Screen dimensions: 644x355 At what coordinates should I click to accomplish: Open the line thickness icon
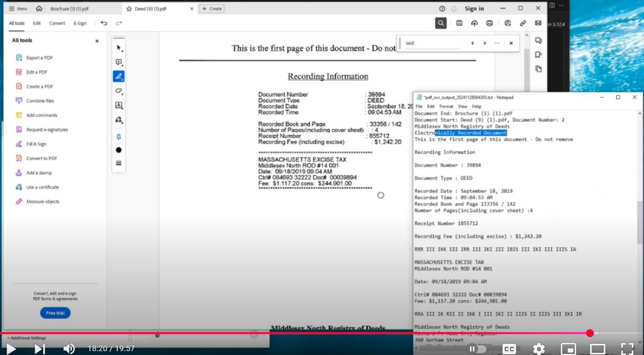click(119, 163)
